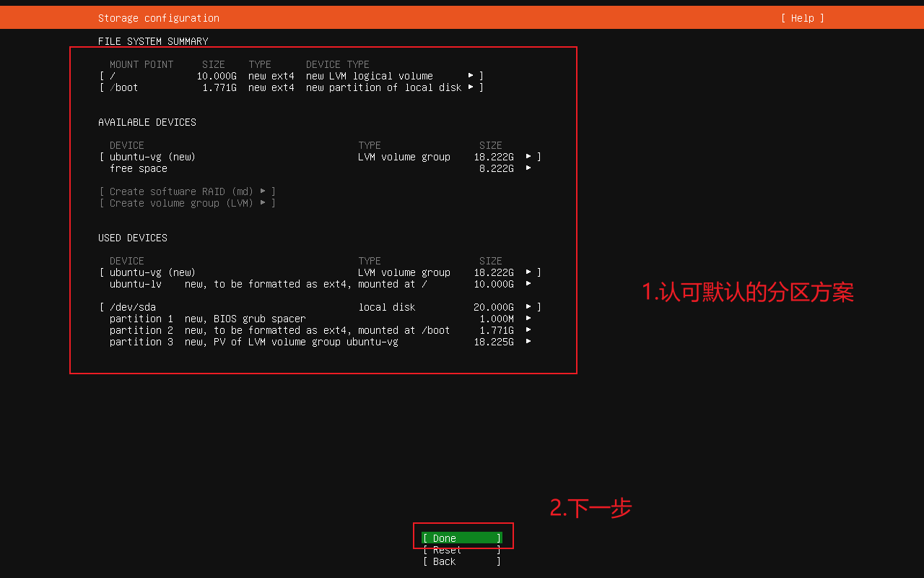Select the Reset button

(462, 550)
